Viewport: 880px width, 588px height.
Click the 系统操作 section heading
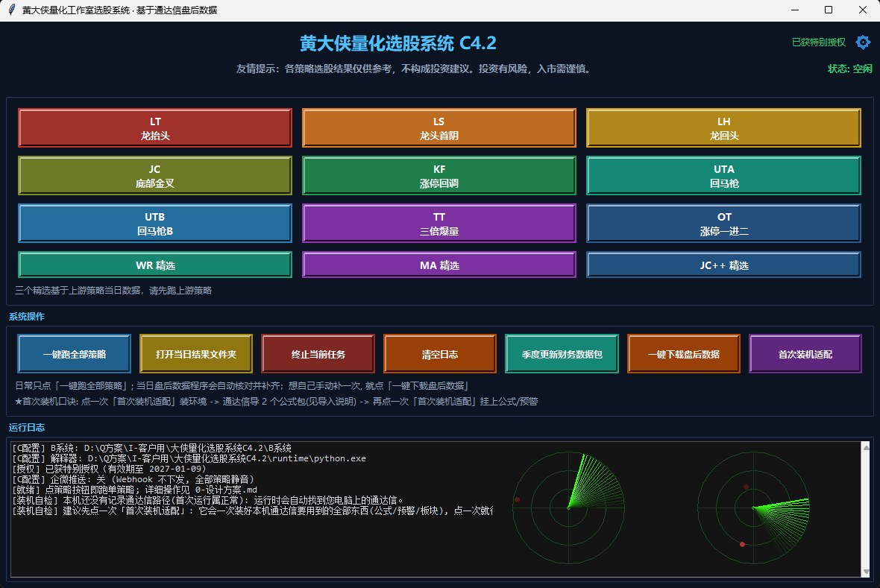pos(26,317)
